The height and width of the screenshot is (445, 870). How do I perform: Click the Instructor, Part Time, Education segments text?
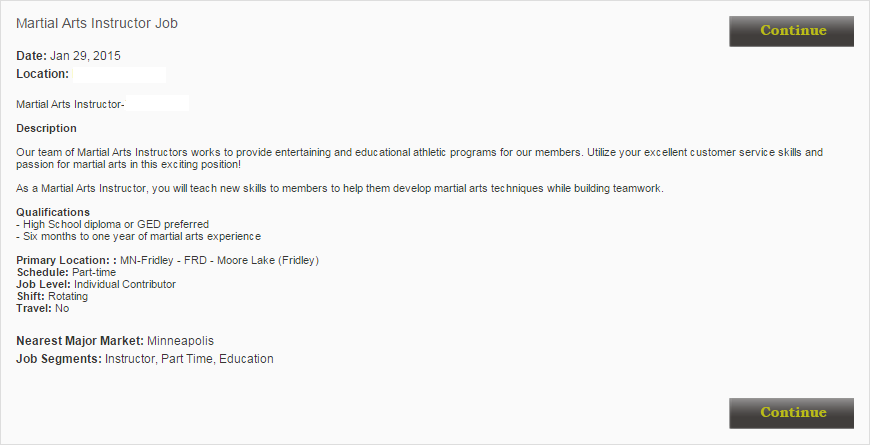click(190, 359)
